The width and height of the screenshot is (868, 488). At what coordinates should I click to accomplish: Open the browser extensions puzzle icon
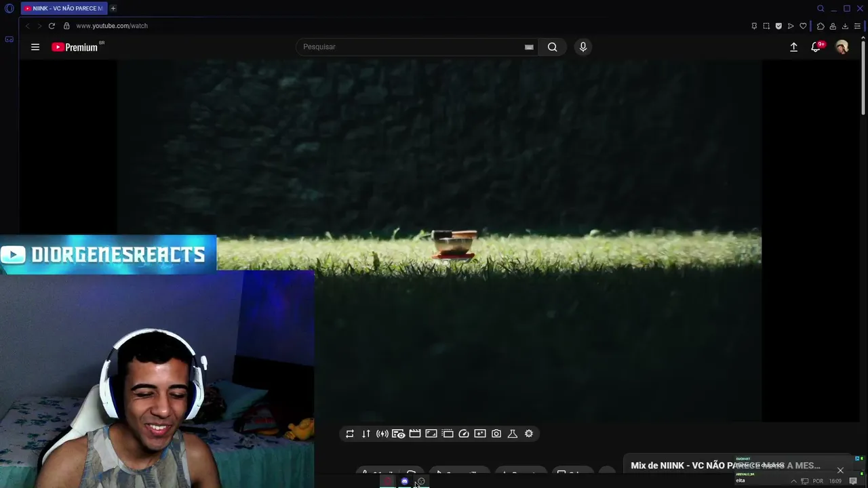[x=821, y=26]
